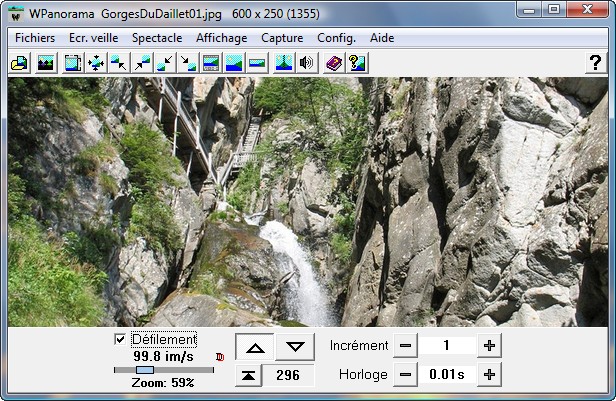
Task: Click the narrow strip picture icon
Action: tap(257, 63)
